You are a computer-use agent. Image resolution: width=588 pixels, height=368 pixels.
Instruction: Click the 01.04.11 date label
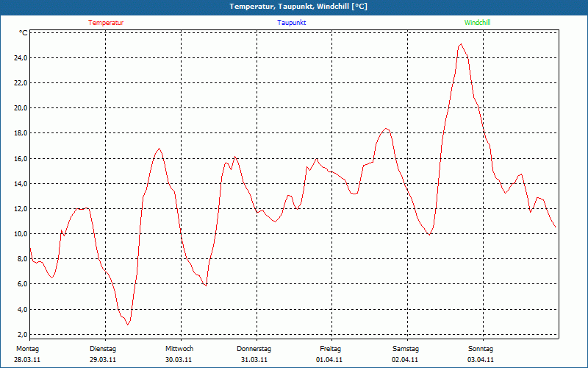330,360
